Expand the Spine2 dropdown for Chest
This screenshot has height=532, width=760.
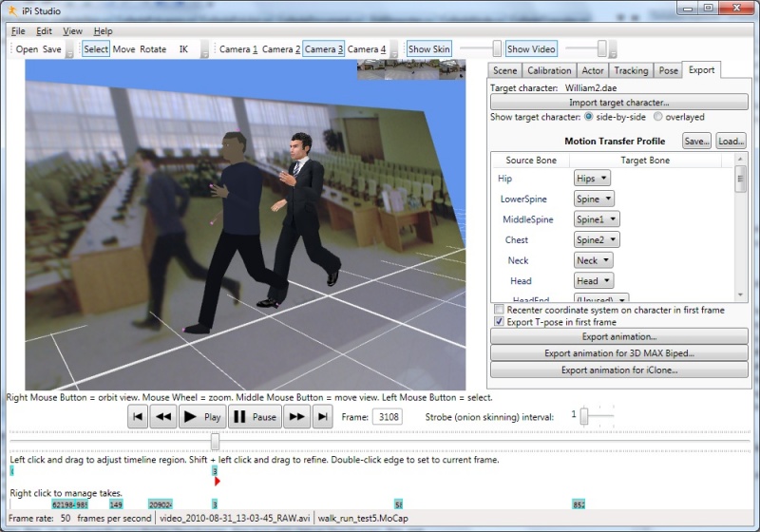point(597,239)
